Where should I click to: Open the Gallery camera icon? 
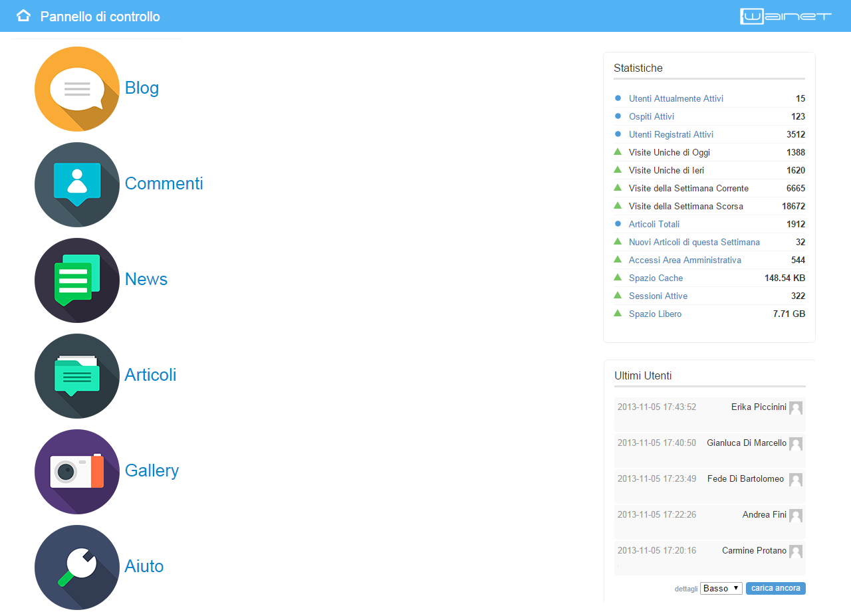77,472
